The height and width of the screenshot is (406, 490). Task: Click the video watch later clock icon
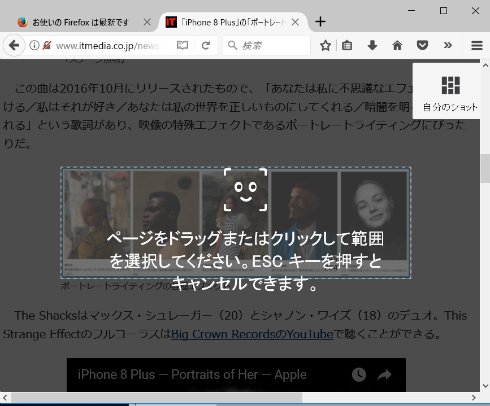[359, 375]
